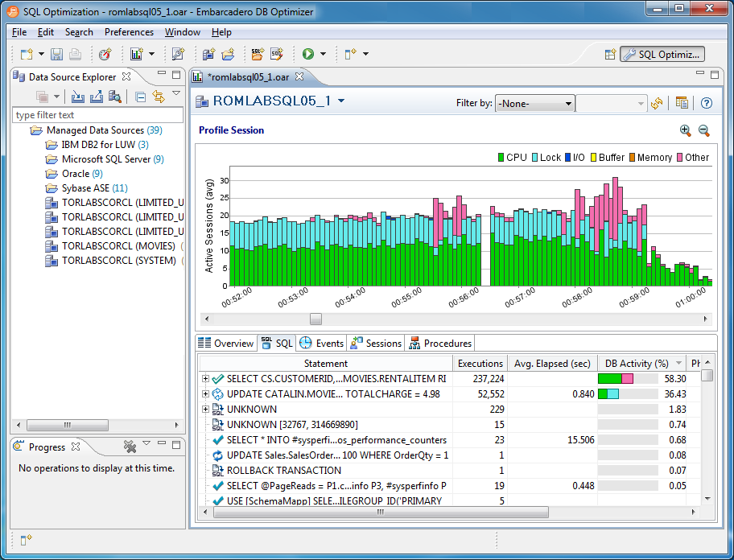Click the type filter text field

pos(98,115)
